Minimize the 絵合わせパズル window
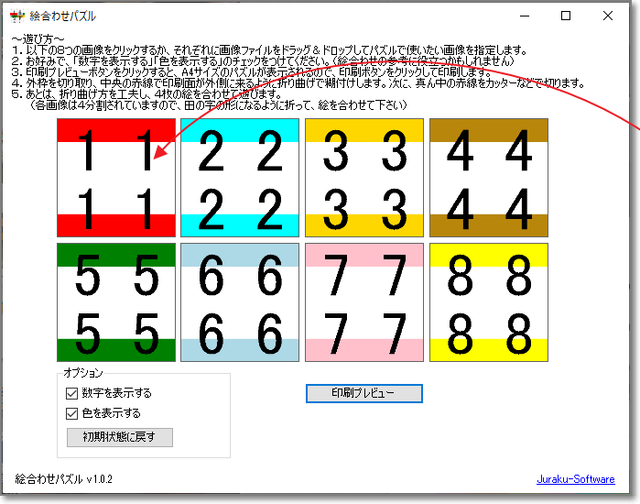The image size is (640, 504). (520, 16)
